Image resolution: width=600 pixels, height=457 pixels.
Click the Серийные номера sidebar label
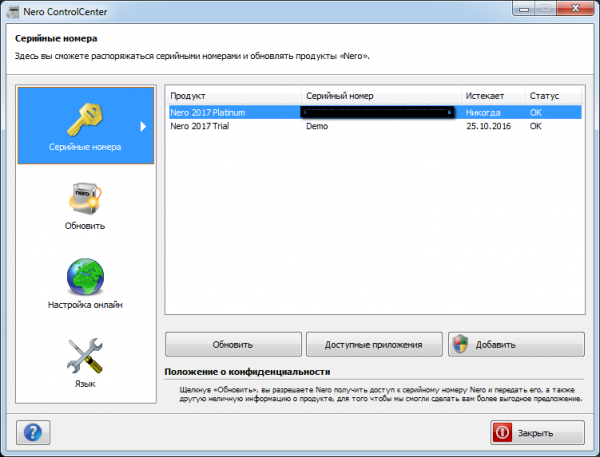point(85,147)
